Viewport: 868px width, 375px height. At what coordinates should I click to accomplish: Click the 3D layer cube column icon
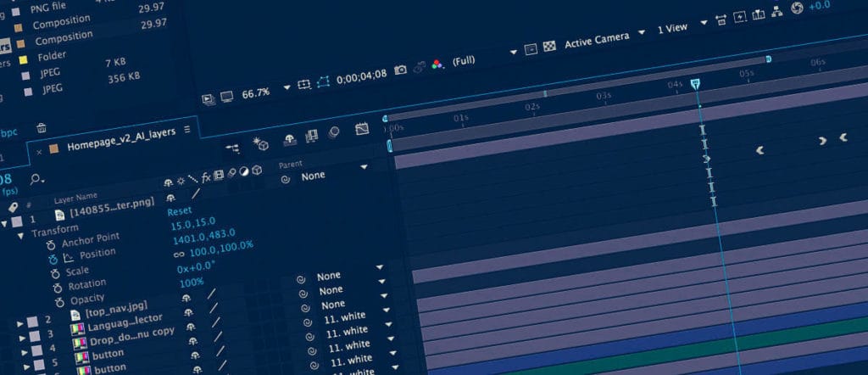256,171
